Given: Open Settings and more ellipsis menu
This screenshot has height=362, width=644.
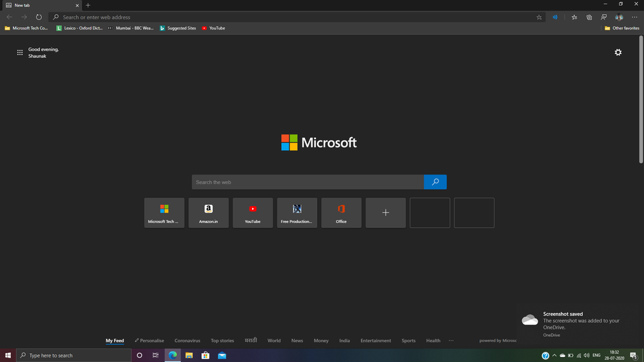Looking at the screenshot, I should [x=634, y=17].
